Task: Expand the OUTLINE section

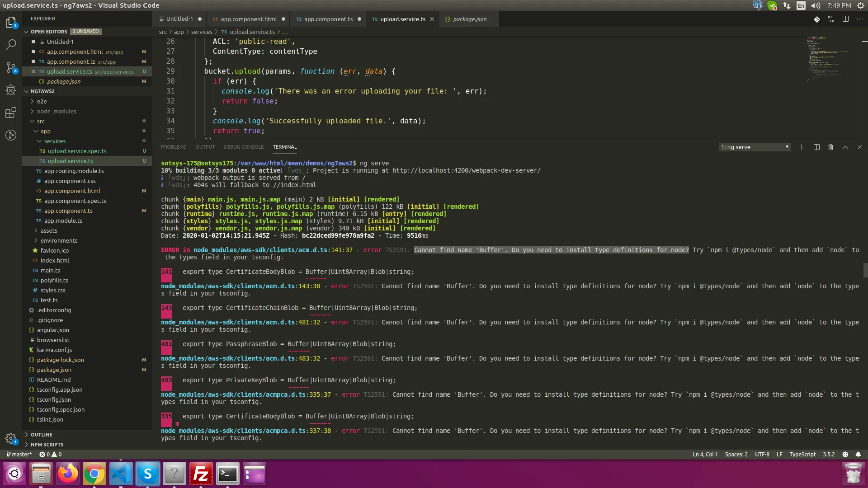Action: [41, 434]
